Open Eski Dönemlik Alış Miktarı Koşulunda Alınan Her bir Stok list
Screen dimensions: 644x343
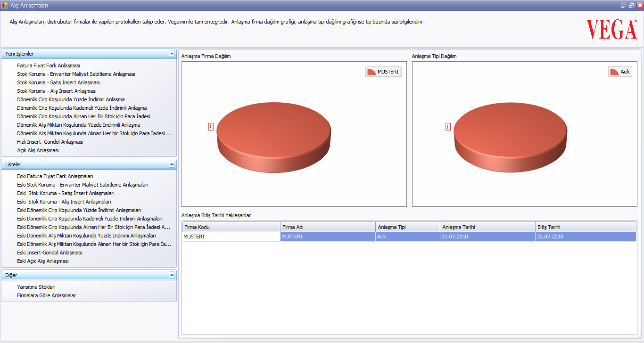coord(94,244)
